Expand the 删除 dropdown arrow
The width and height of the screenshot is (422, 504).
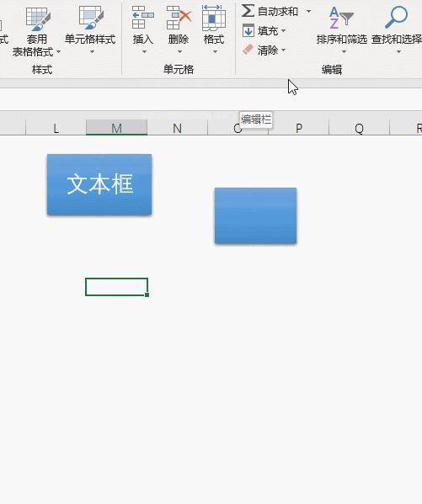point(179,51)
